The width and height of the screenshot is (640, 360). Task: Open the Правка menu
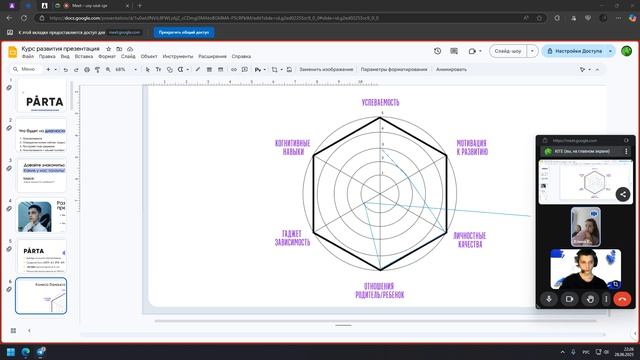point(47,56)
